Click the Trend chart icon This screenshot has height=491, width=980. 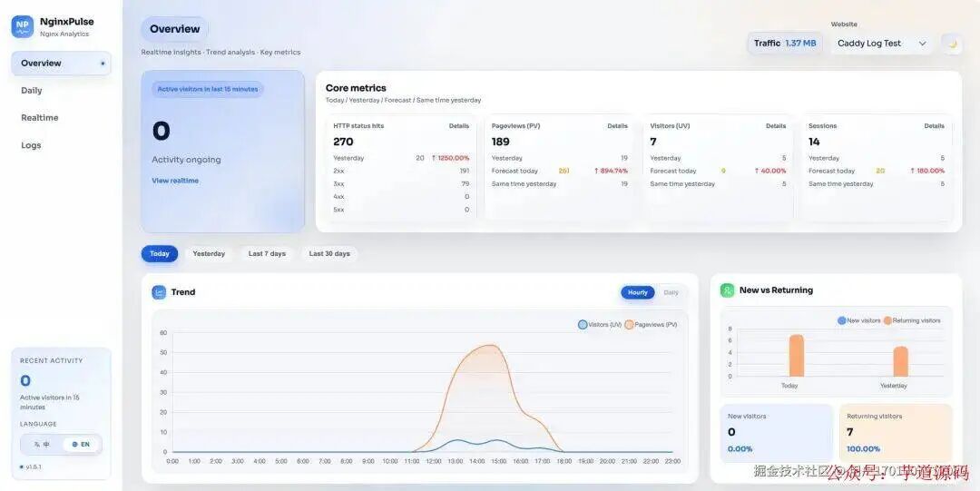tap(159, 292)
